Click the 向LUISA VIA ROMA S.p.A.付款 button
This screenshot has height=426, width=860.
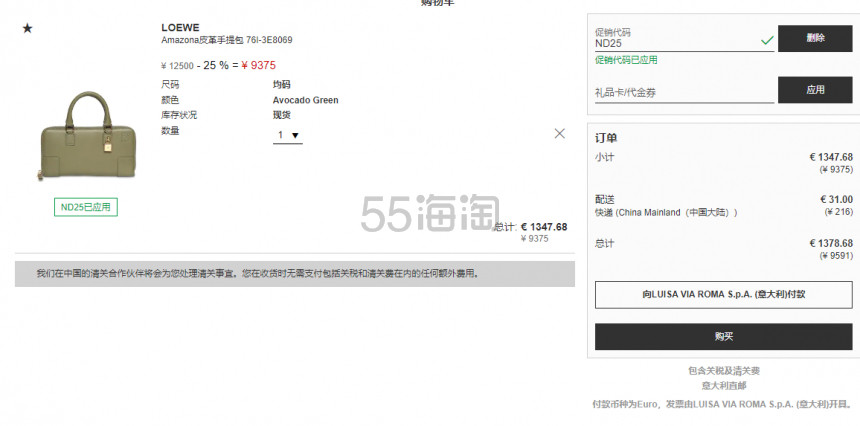click(723, 294)
